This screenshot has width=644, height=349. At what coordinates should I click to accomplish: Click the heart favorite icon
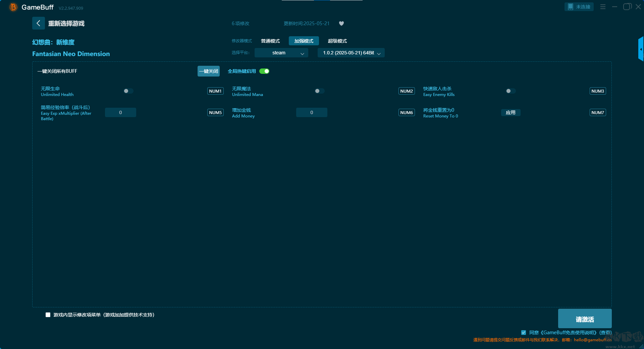pyautogui.click(x=341, y=23)
